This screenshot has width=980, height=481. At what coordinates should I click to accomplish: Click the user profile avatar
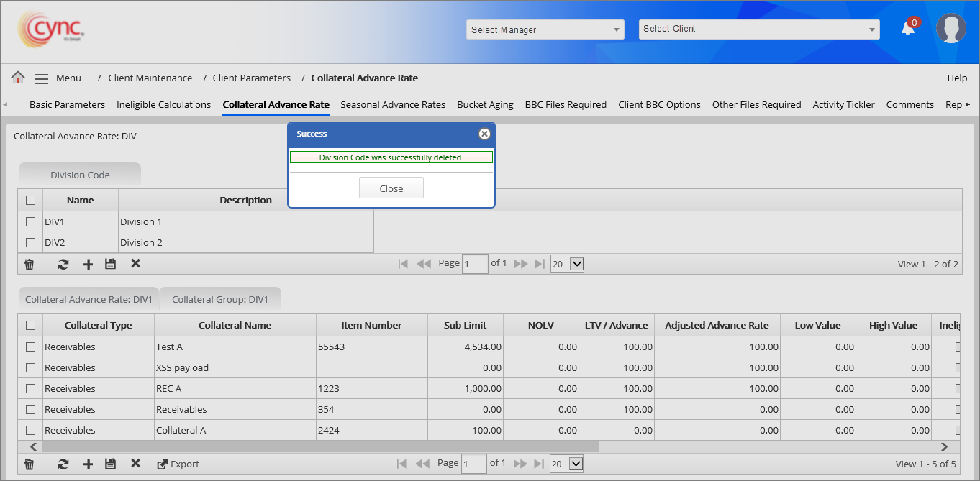click(950, 29)
